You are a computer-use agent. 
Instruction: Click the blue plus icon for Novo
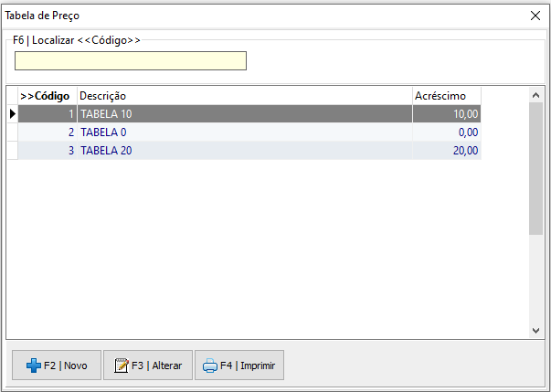[x=34, y=366]
